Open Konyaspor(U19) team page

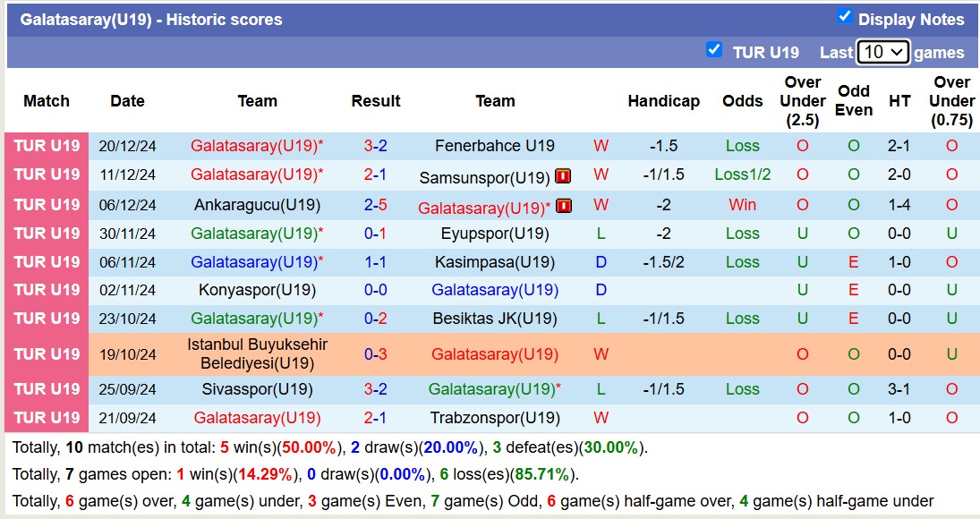[x=257, y=290]
